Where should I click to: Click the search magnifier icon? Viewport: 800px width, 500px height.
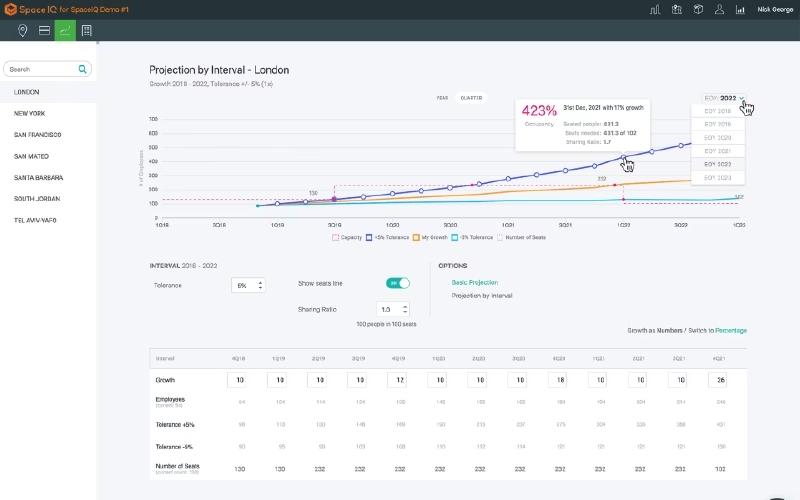(83, 69)
